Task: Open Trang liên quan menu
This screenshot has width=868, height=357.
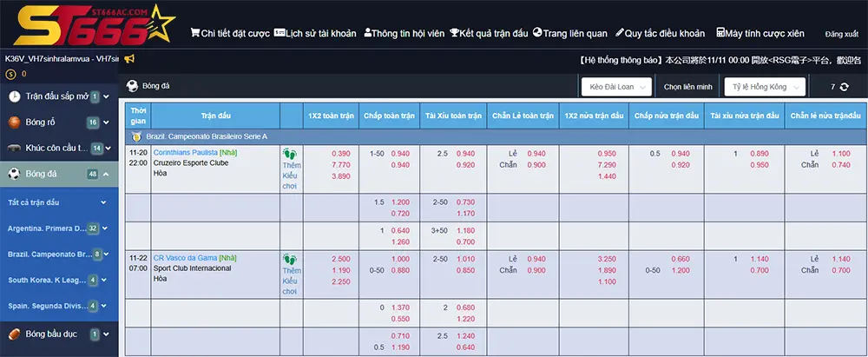Action: point(569,33)
